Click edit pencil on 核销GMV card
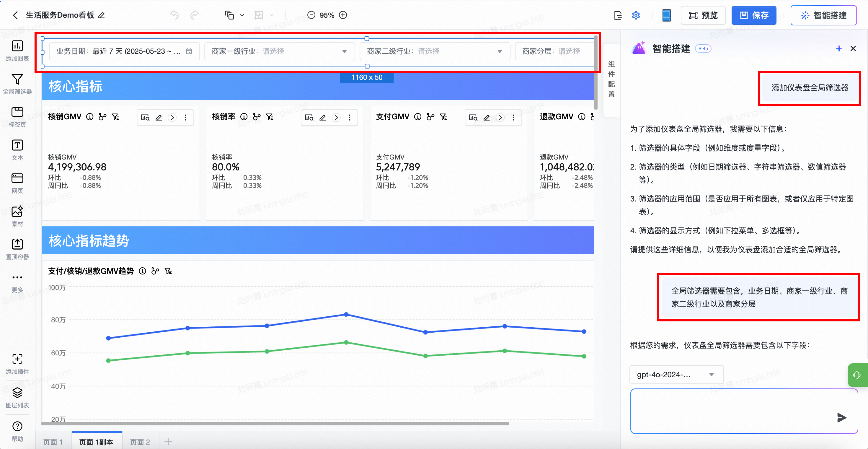The width and height of the screenshot is (868, 449). coord(159,118)
